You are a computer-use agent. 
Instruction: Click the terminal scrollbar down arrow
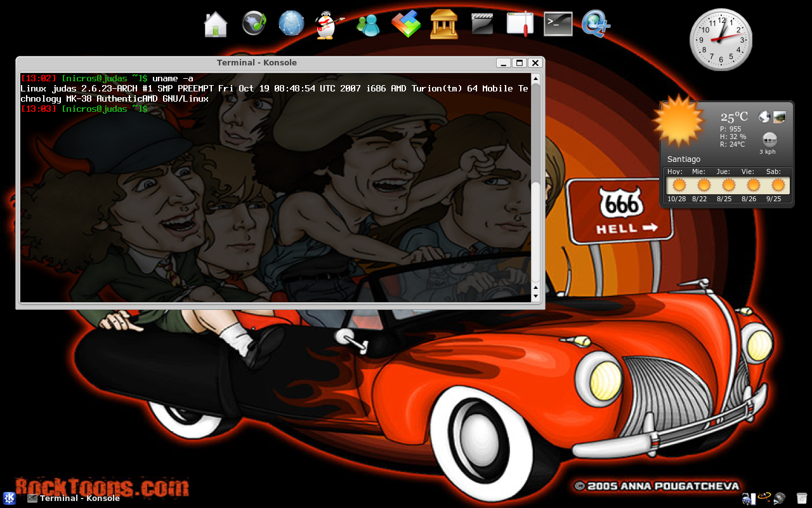point(535,296)
